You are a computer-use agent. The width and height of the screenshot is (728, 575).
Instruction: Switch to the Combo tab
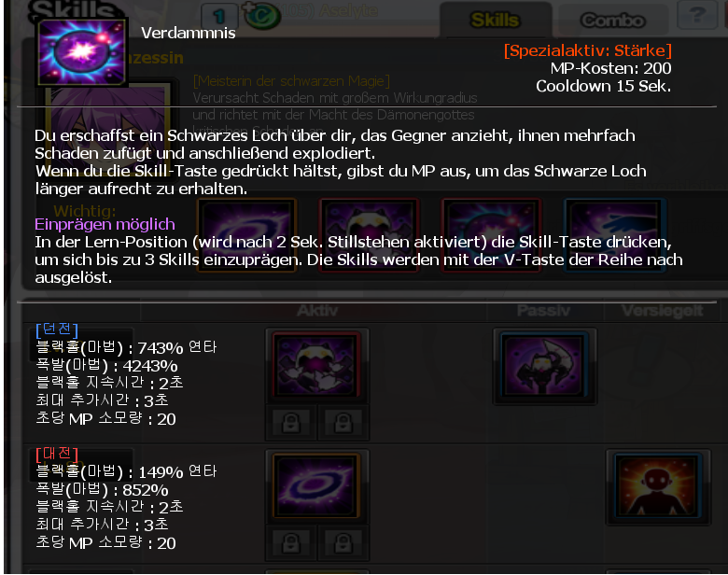click(612, 20)
